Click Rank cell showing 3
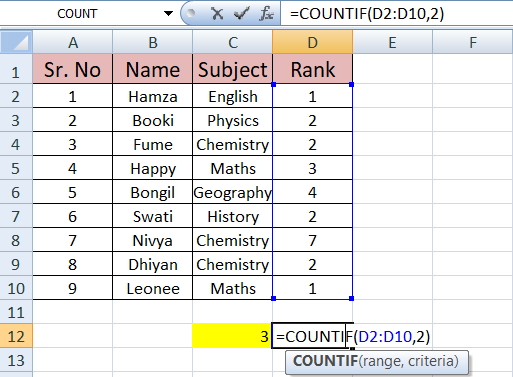Image resolution: width=513 pixels, height=377 pixels. click(x=312, y=168)
